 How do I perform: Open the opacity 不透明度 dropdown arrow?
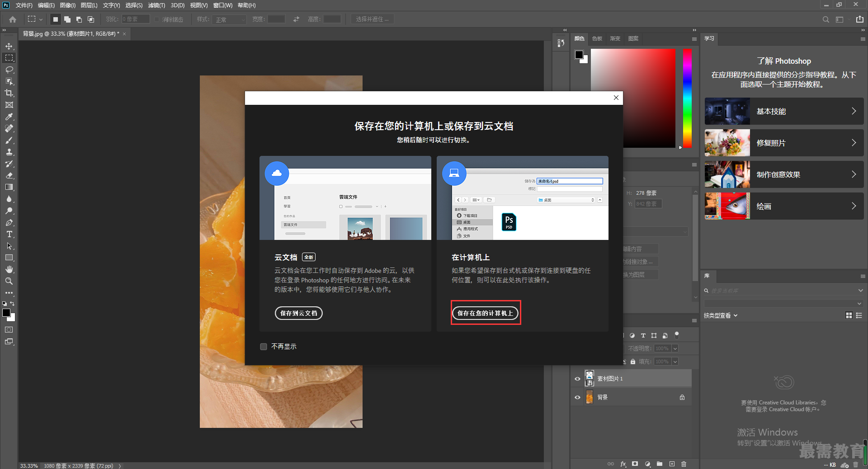tap(675, 348)
